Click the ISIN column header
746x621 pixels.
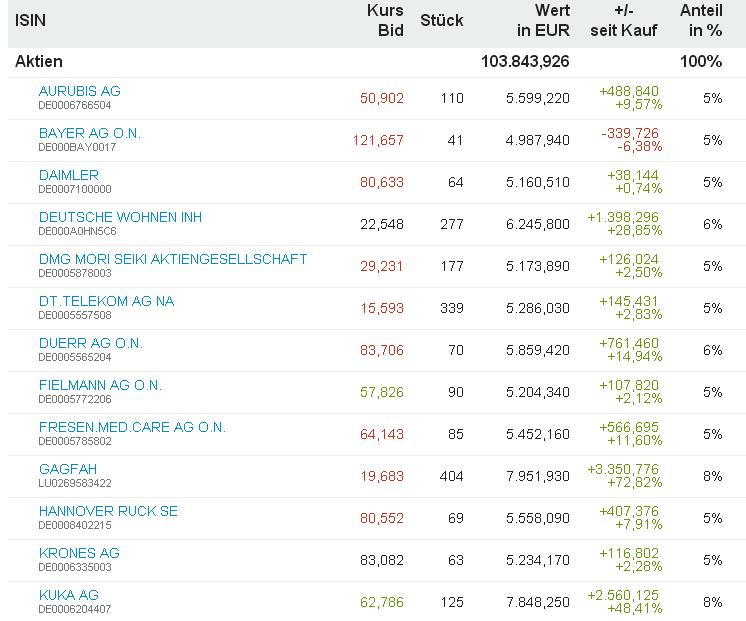pos(30,20)
